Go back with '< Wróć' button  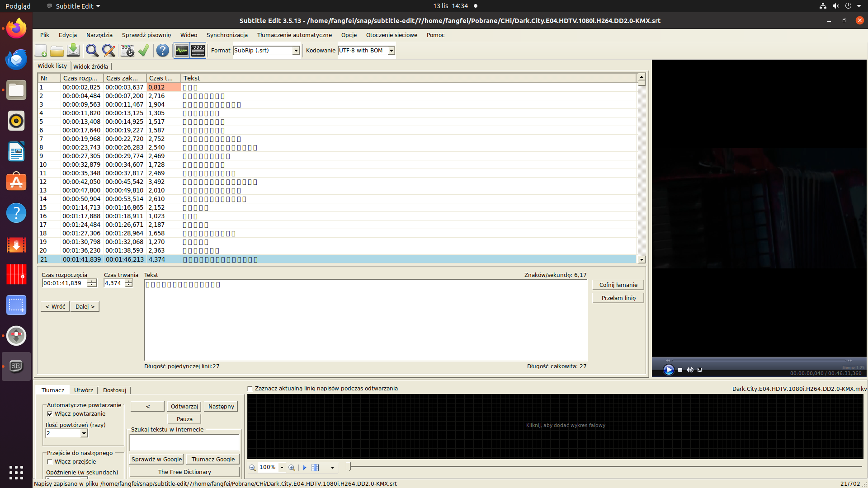click(x=55, y=306)
